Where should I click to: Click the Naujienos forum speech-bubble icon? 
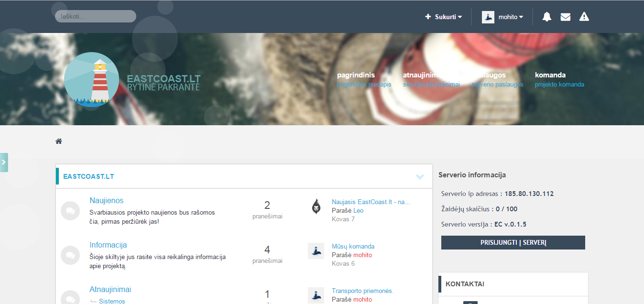tap(70, 211)
